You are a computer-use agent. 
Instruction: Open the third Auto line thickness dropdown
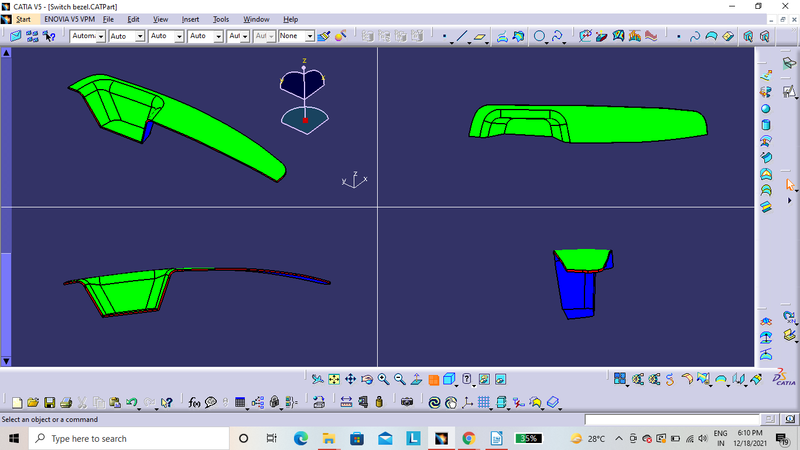[x=166, y=36]
